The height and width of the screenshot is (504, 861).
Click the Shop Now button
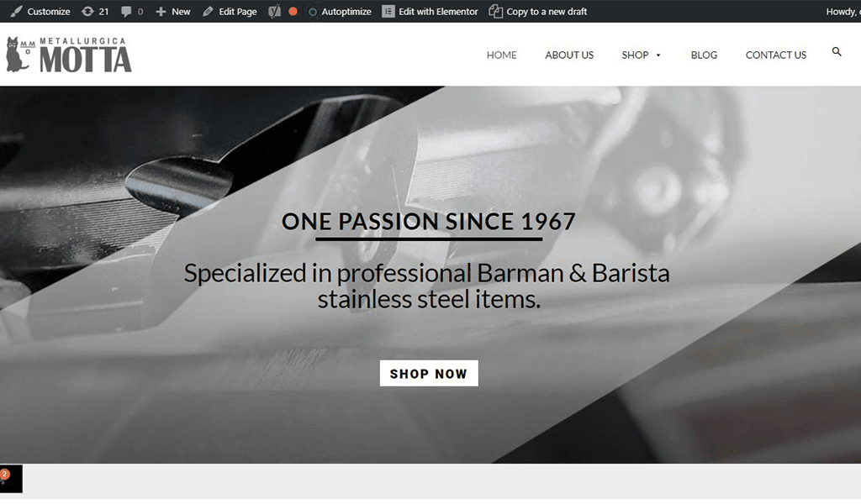coord(429,373)
